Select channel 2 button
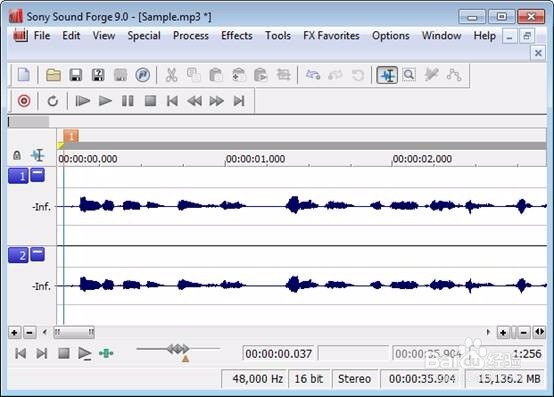This screenshot has width=554, height=397. (18, 255)
